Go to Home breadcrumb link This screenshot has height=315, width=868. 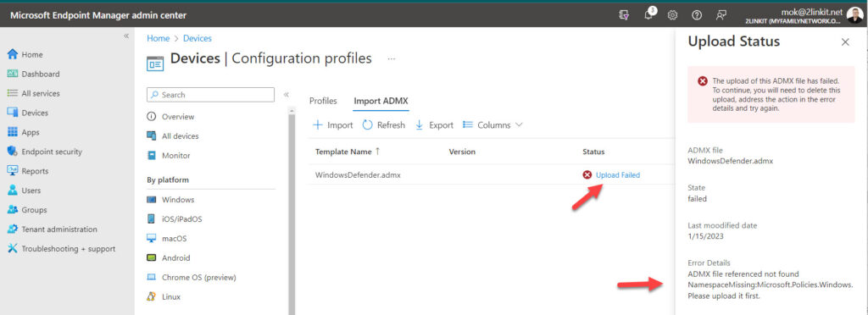pos(159,38)
